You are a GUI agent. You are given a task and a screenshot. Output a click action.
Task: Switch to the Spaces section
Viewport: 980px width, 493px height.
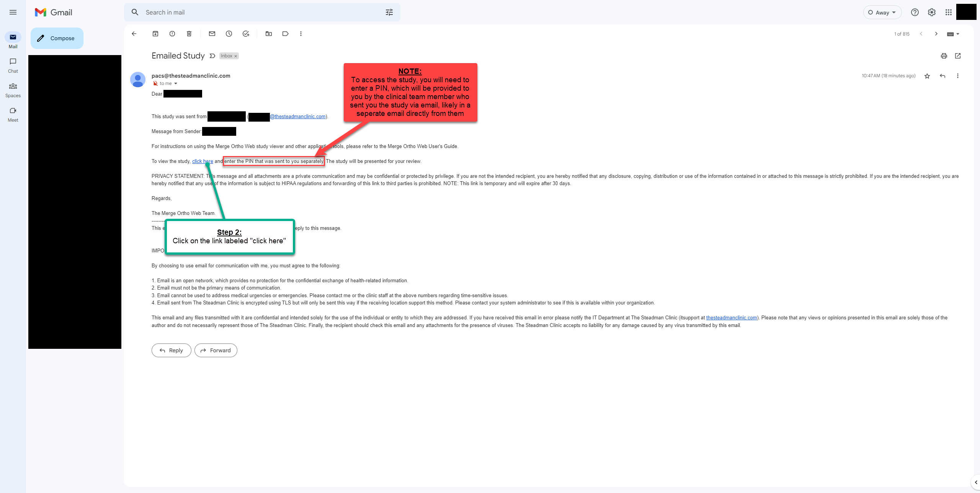pyautogui.click(x=13, y=89)
